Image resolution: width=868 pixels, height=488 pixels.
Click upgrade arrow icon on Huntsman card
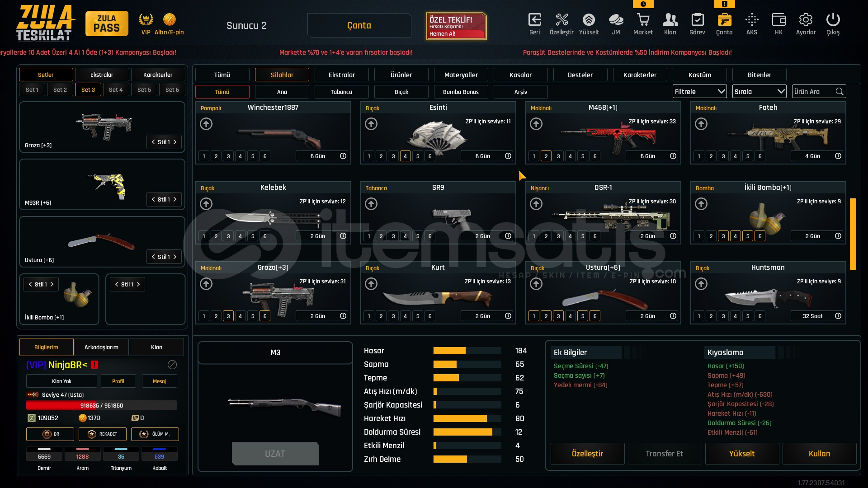pos(701,284)
